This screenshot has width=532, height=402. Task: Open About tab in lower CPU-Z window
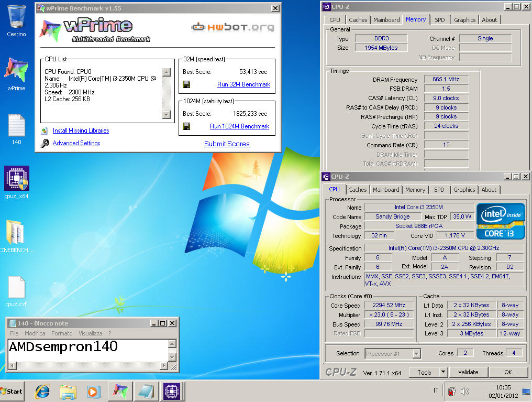coord(489,190)
